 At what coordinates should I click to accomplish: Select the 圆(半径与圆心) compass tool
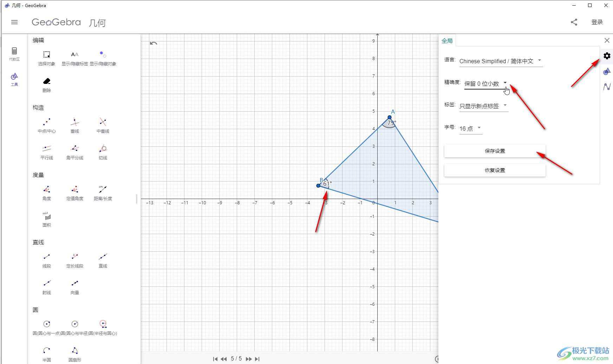point(103,328)
